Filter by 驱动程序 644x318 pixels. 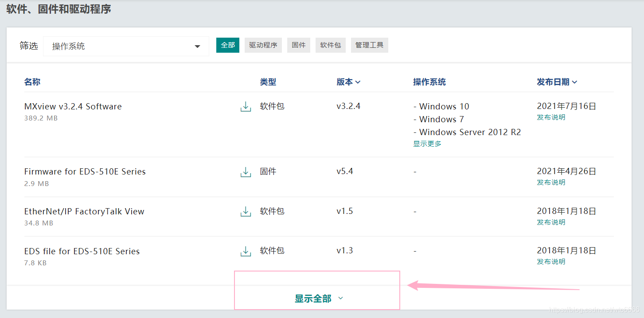tap(263, 45)
